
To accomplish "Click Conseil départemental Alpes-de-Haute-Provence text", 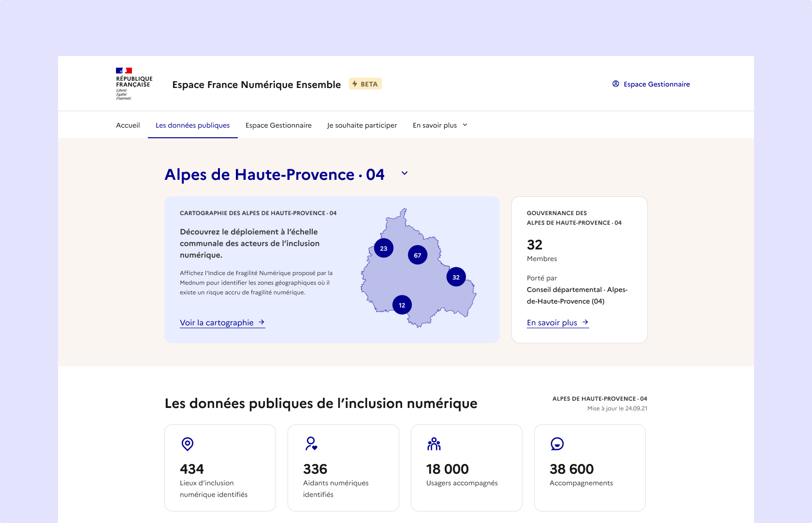I will [x=577, y=295].
